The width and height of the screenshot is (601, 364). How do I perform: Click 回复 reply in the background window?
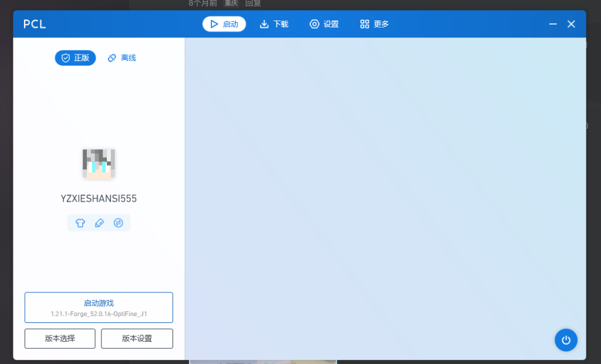pyautogui.click(x=253, y=4)
